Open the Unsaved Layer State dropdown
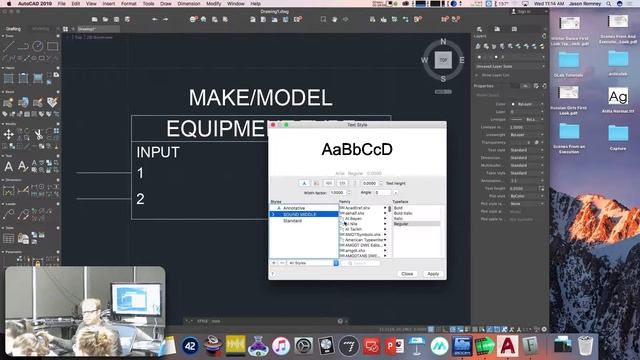 (510, 66)
